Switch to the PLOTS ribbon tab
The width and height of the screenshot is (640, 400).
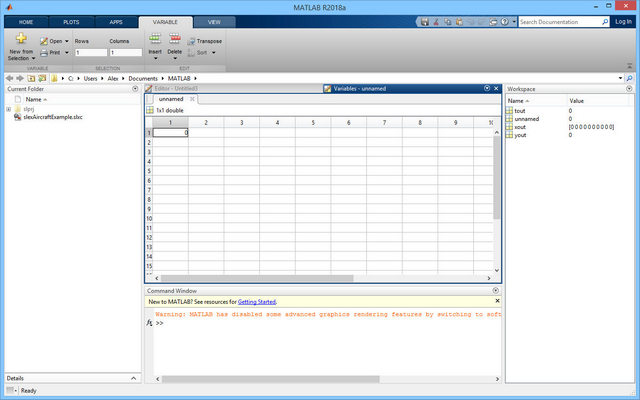[x=71, y=21]
